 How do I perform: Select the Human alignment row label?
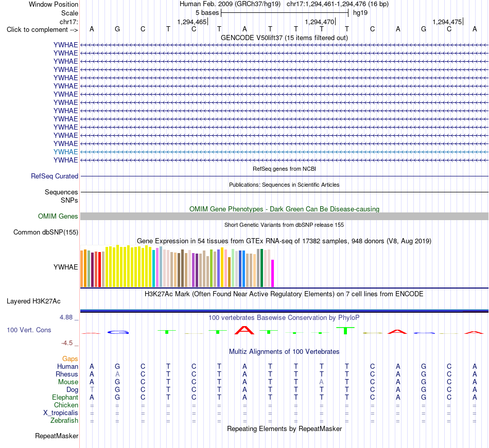point(67,366)
